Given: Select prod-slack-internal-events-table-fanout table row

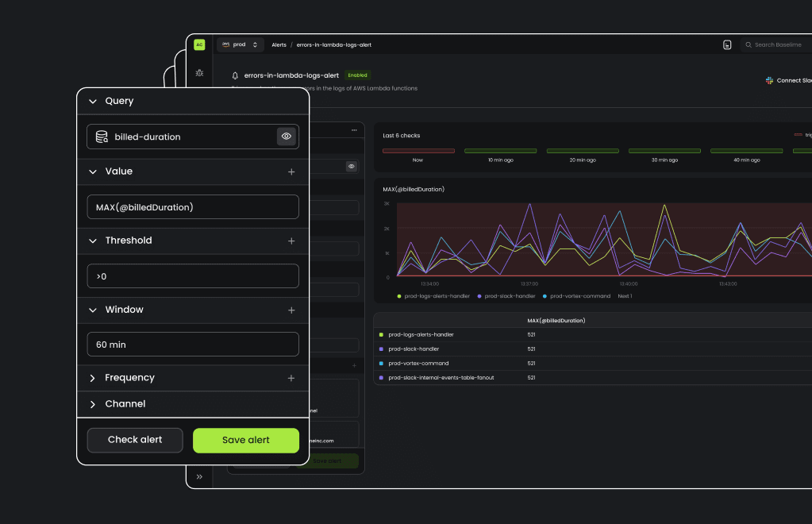Looking at the screenshot, I should point(592,377).
